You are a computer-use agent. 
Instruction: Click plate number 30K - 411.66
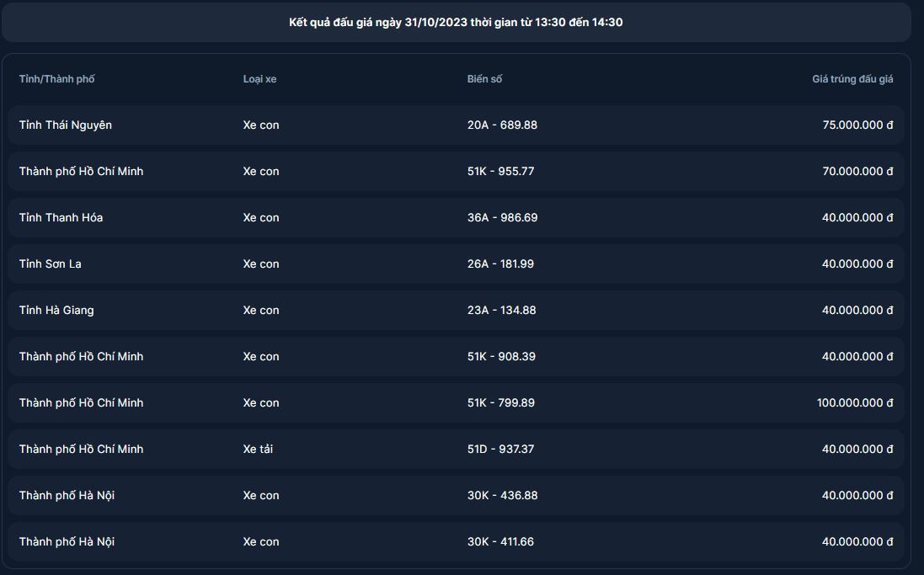500,542
